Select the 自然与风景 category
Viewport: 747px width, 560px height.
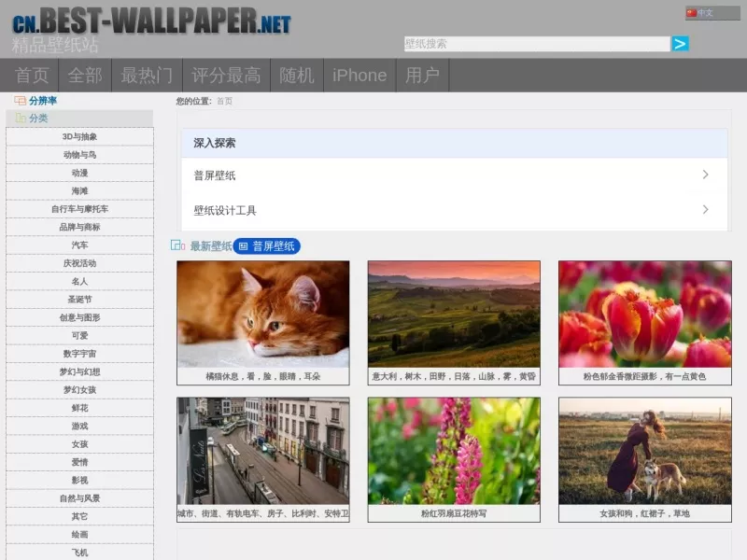click(79, 498)
